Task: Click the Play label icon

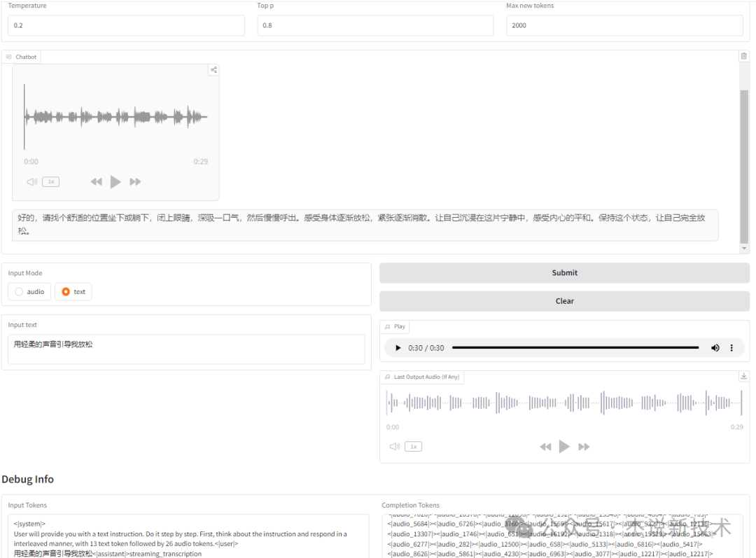Action: [x=387, y=326]
